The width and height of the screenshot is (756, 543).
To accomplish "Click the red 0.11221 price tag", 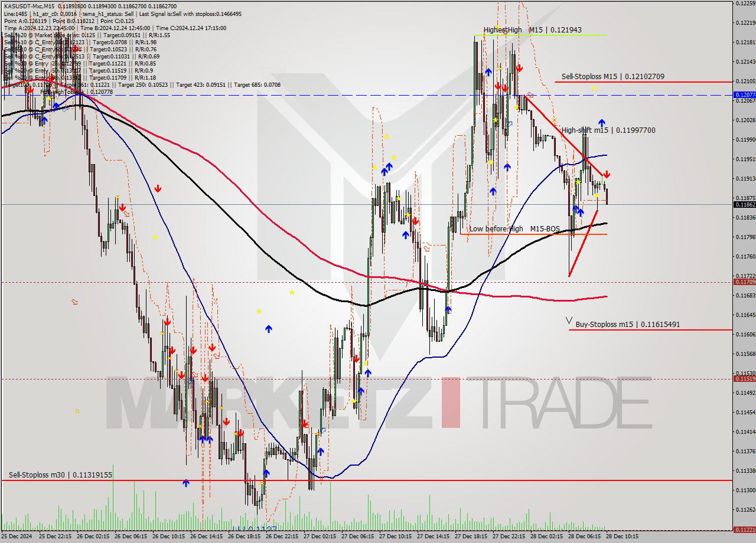I will point(744,529).
